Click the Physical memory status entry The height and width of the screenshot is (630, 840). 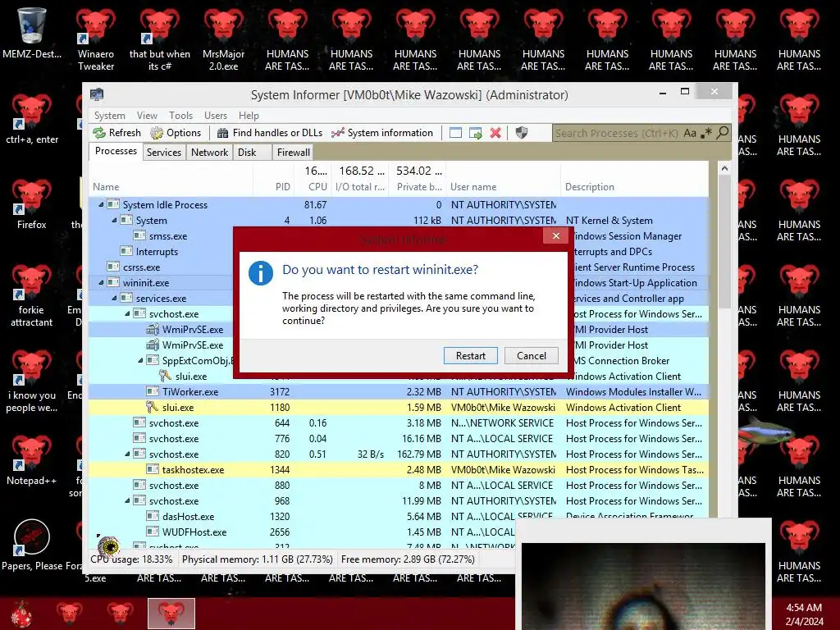point(257,559)
